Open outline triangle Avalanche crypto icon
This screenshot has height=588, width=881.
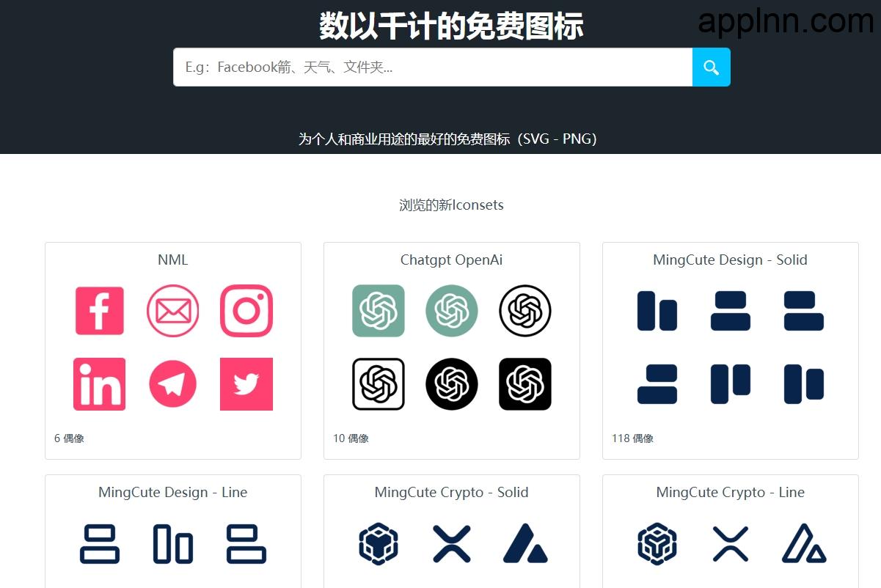point(804,544)
